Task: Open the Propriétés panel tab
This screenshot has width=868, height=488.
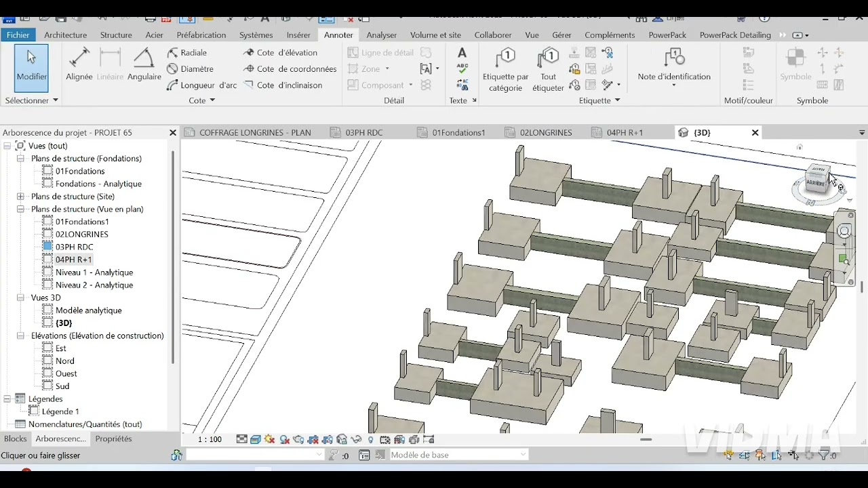Action: tap(113, 439)
